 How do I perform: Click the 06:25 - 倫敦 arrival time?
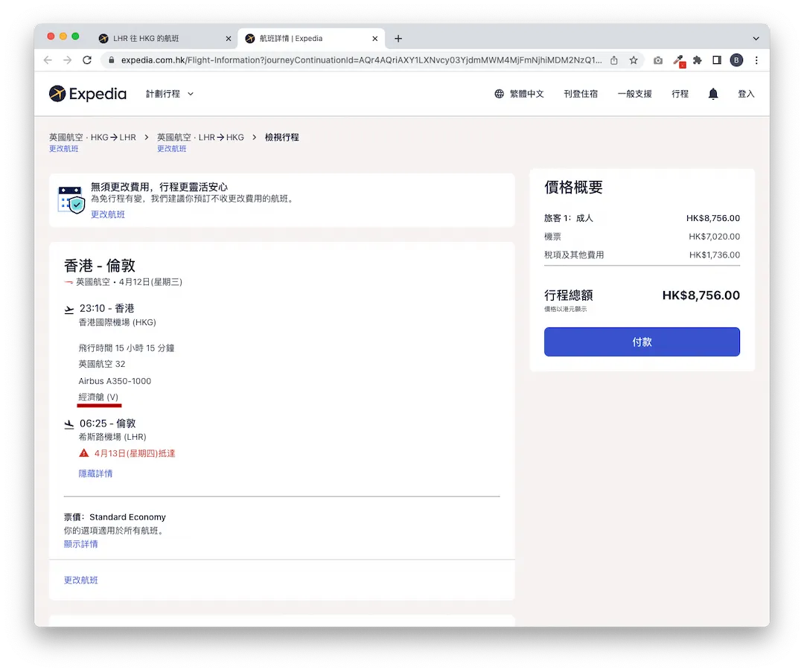tap(108, 423)
